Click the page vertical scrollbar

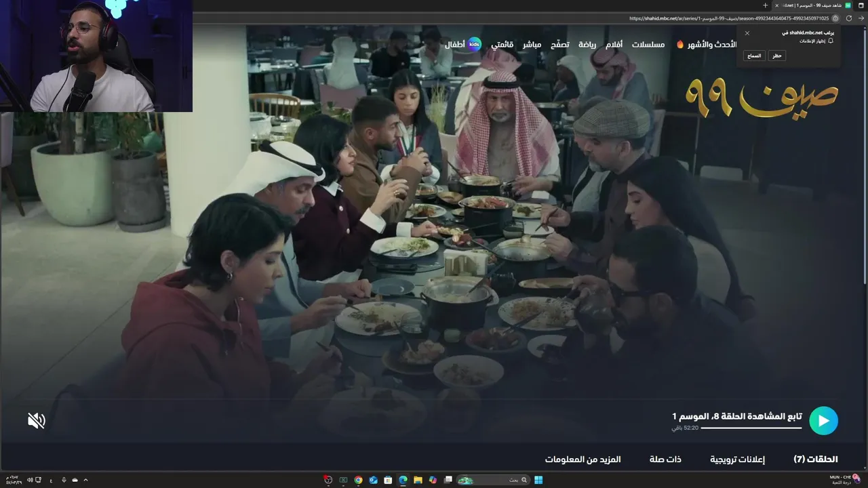(865, 156)
